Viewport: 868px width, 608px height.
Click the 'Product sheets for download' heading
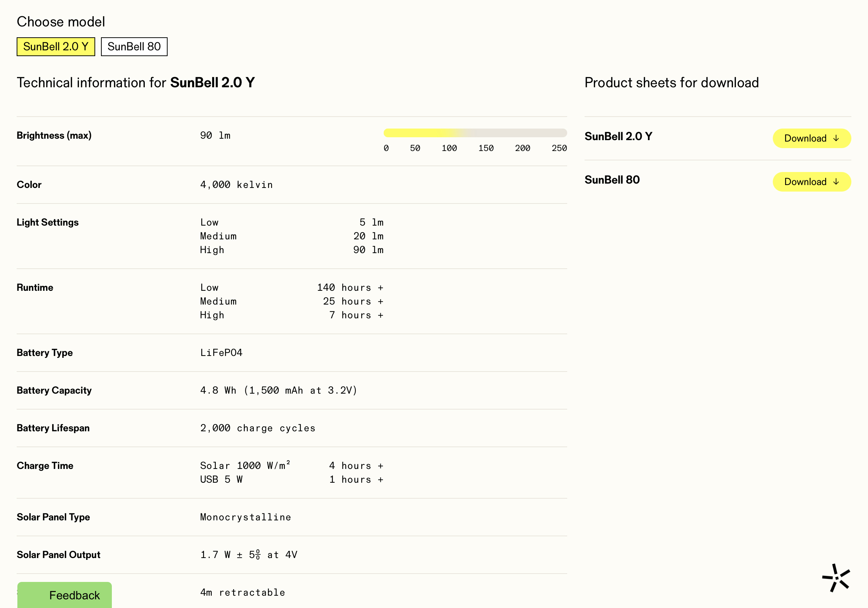point(671,83)
